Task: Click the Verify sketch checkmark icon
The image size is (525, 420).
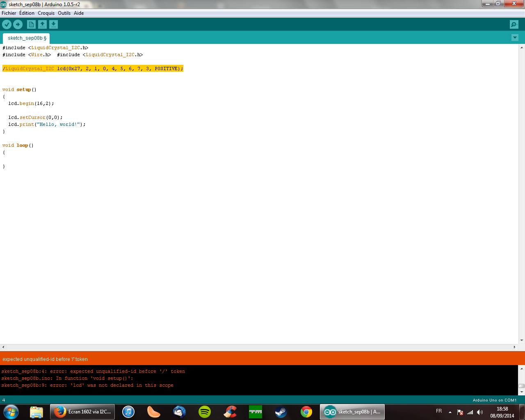Action: [7, 25]
